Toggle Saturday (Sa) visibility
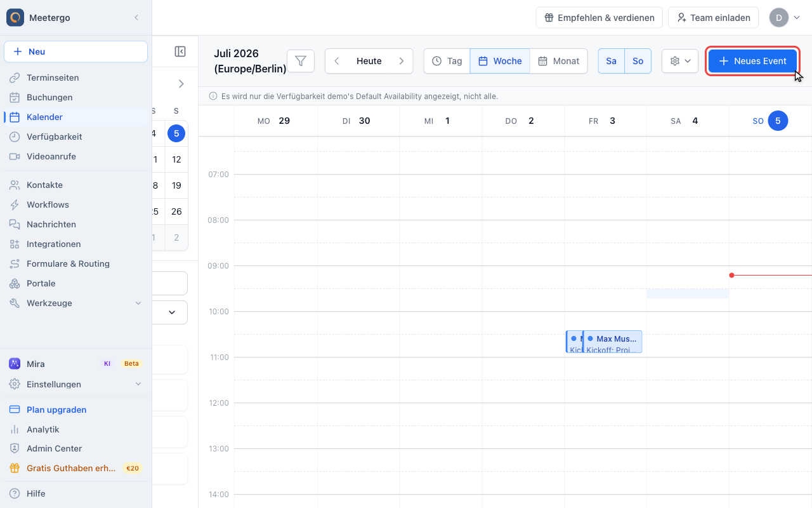Screen dimensions: 812x508 (612, 61)
